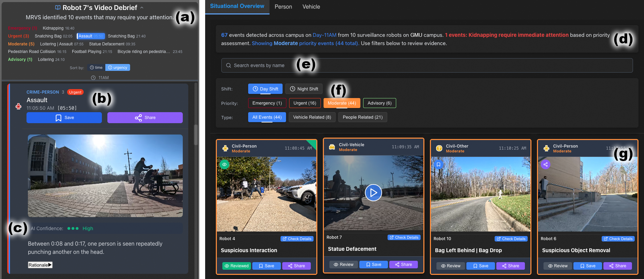Screen dimensions: 644x279
Task: Click the Search events by name field
Action: 427,65
